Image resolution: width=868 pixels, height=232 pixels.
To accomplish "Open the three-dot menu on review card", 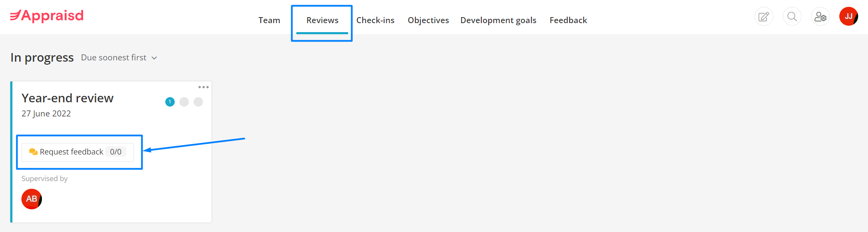I will click(x=203, y=87).
